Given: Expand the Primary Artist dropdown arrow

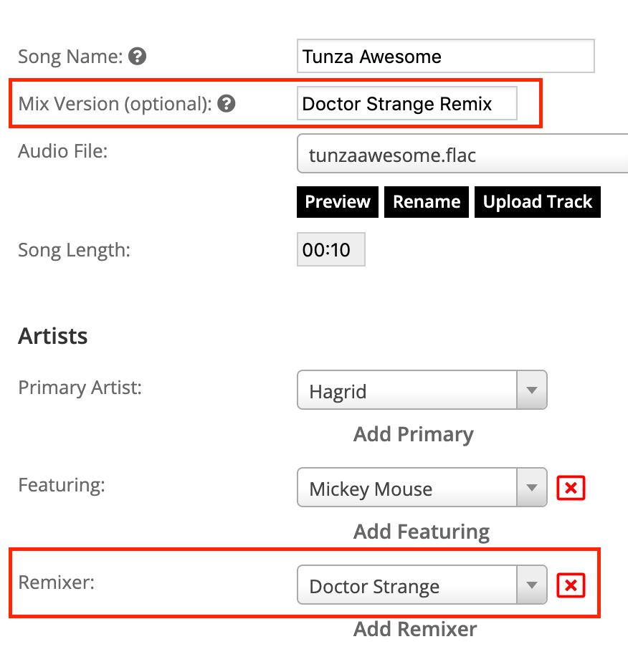Looking at the screenshot, I should (532, 390).
